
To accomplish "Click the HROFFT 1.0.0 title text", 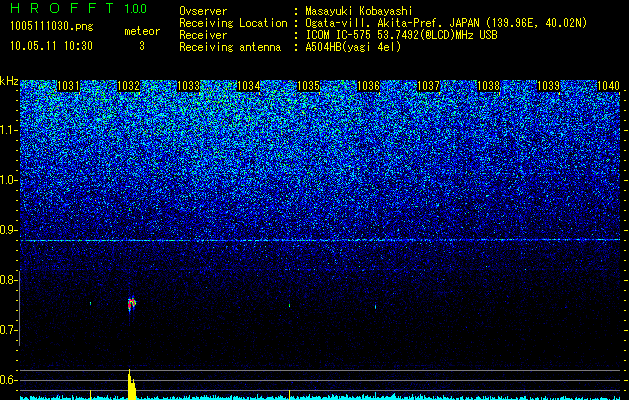I will [x=79, y=8].
